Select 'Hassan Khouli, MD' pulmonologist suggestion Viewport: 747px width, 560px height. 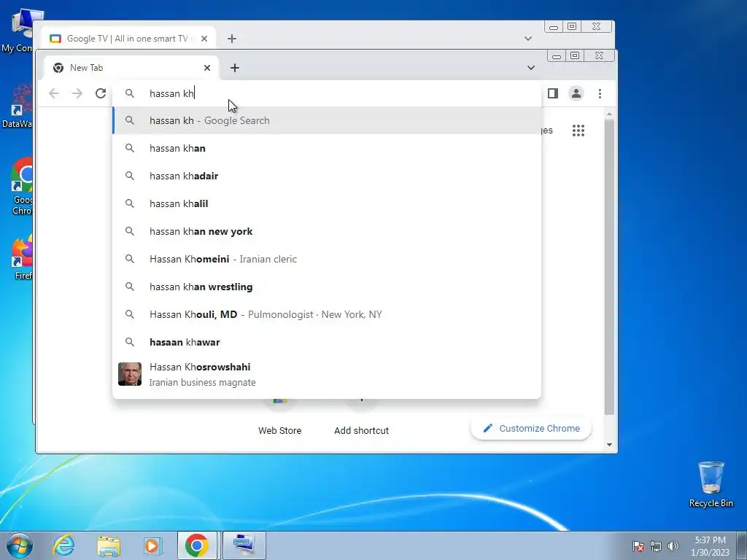pos(327,314)
